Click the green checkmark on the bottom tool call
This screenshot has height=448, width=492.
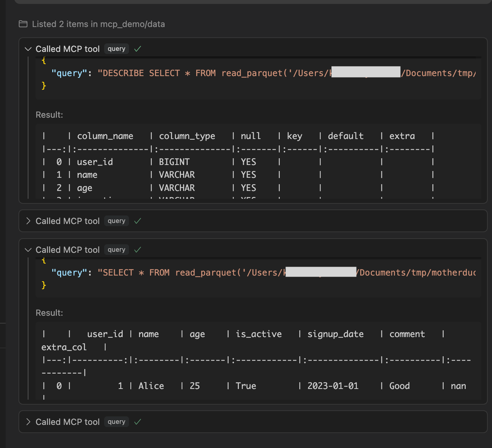coord(138,422)
